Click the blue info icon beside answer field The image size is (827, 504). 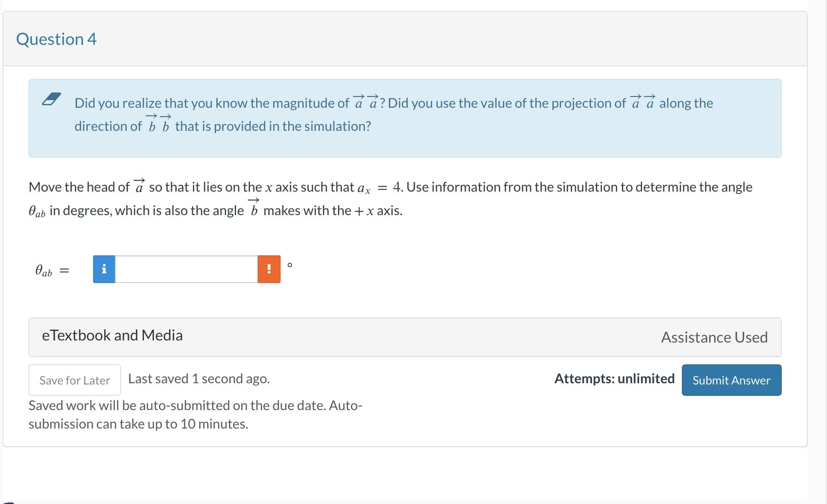click(x=104, y=269)
